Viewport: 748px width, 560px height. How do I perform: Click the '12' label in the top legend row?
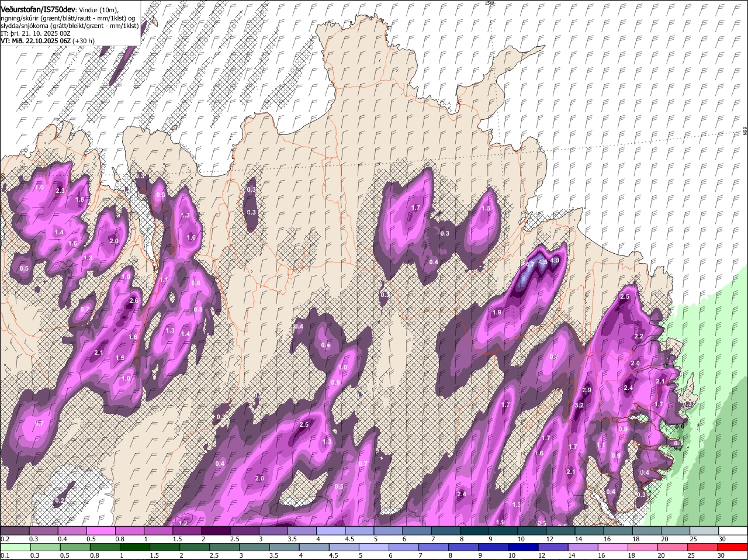(x=550, y=539)
